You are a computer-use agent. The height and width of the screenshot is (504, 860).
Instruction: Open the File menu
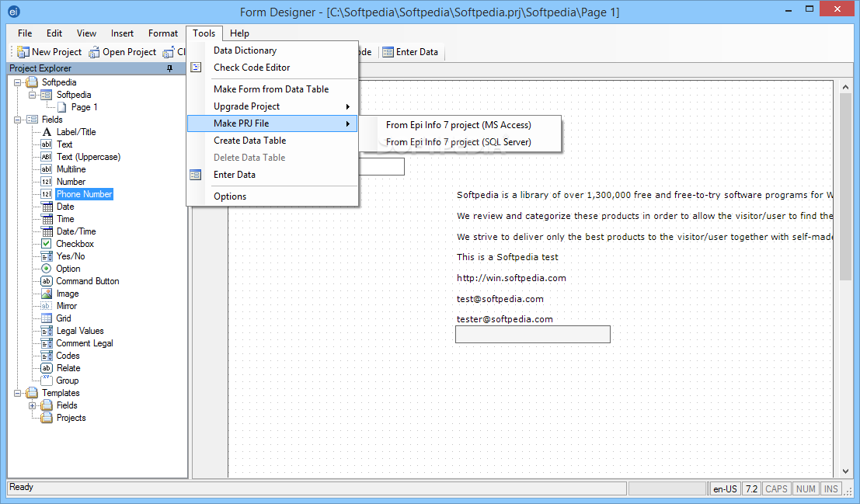[25, 33]
